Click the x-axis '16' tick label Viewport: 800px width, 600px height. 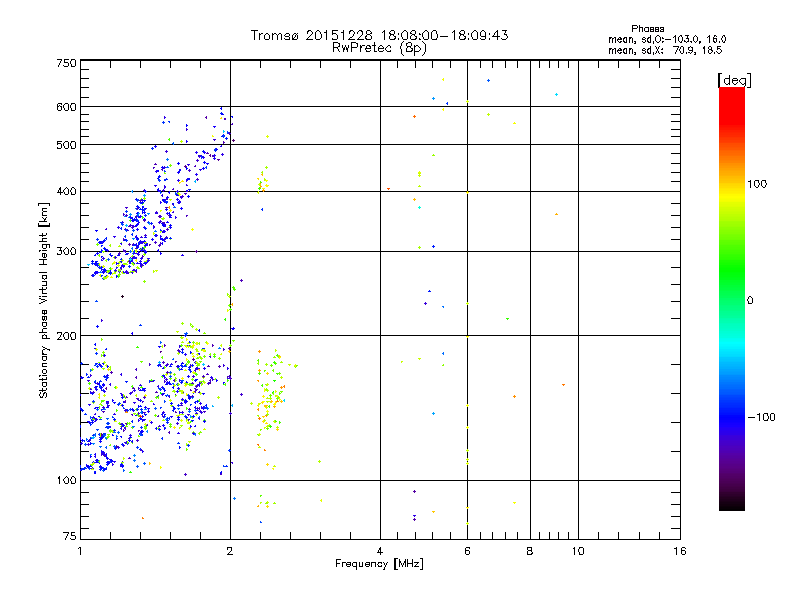[x=680, y=551]
